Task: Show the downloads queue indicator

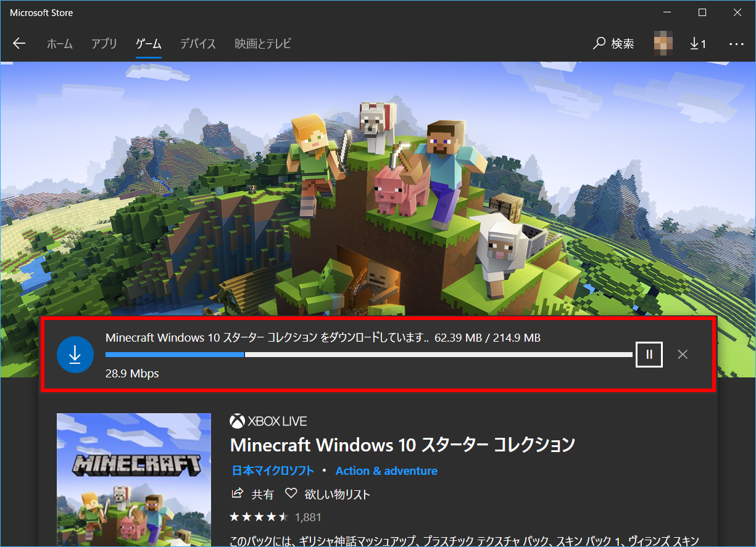Action: (698, 44)
